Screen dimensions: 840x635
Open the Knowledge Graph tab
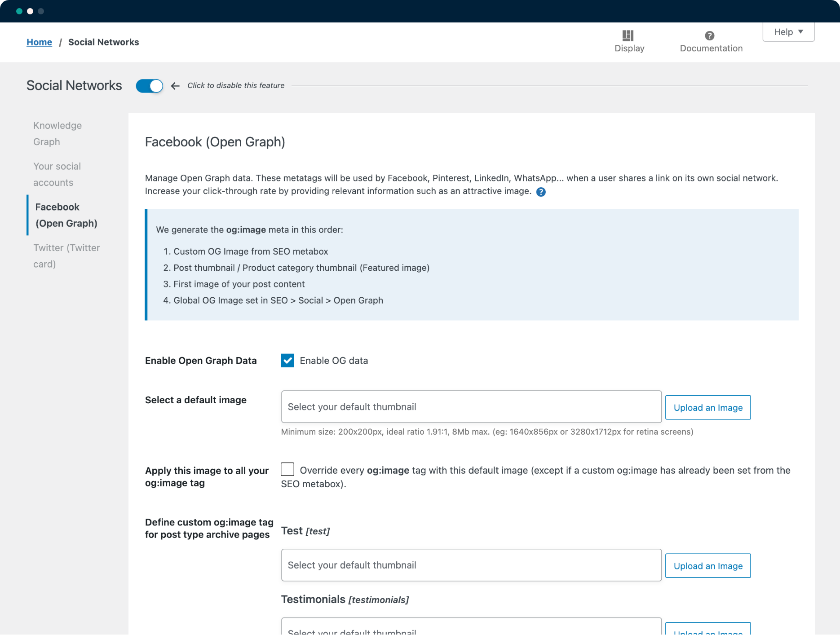(57, 133)
